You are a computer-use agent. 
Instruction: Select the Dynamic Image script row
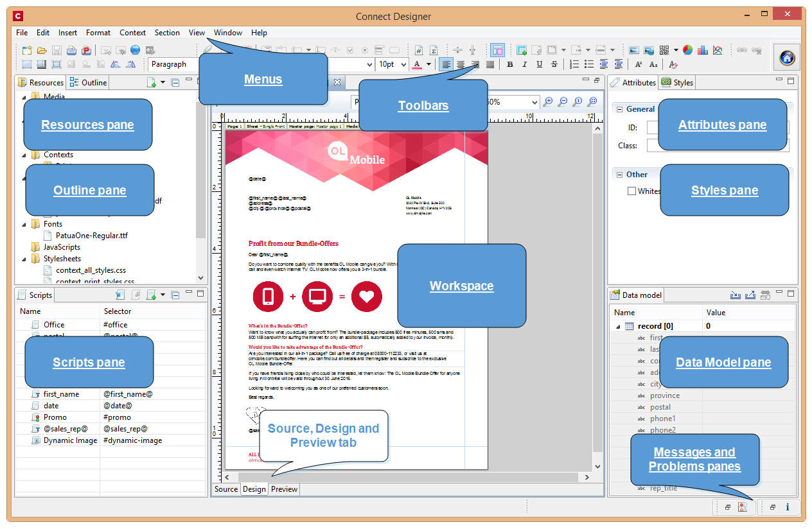click(110, 440)
